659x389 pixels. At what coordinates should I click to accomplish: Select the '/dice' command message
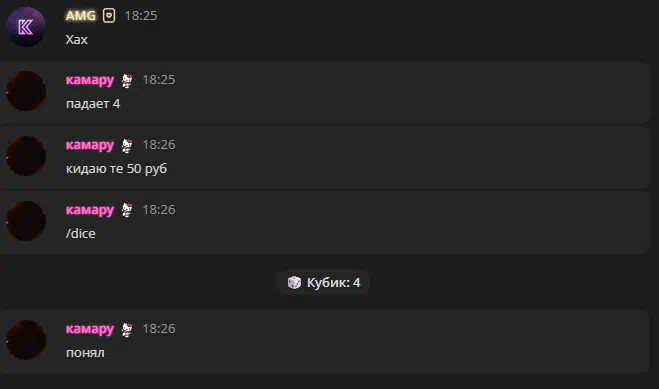(x=81, y=233)
